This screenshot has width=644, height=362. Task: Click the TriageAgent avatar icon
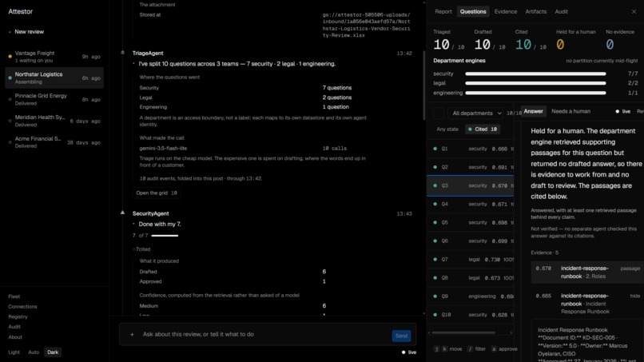pyautogui.click(x=122, y=52)
